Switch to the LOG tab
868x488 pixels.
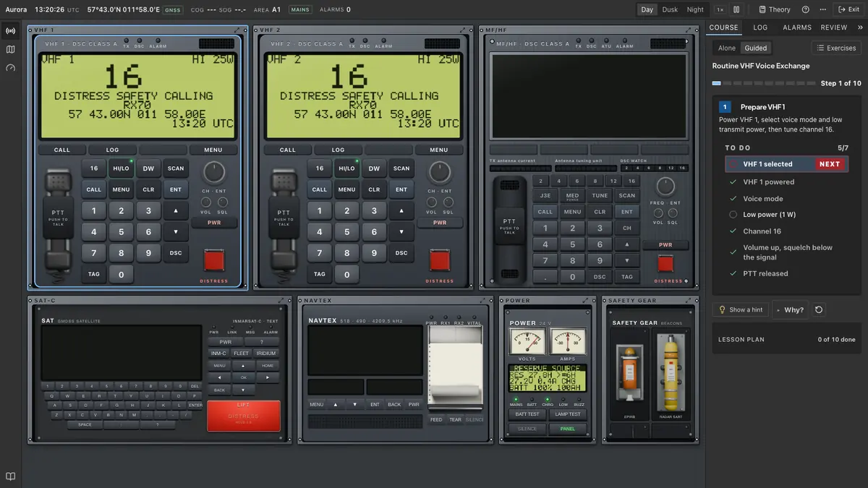pos(760,27)
